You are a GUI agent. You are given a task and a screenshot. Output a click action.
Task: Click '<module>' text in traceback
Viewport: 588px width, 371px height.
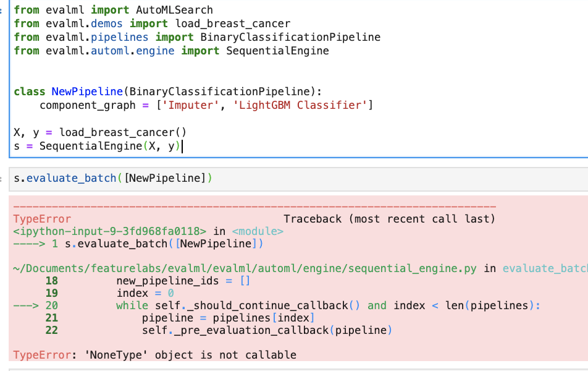point(258,231)
